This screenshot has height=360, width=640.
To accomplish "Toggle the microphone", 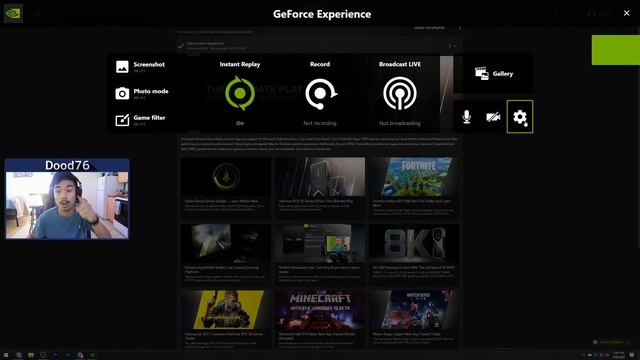I will [x=467, y=117].
